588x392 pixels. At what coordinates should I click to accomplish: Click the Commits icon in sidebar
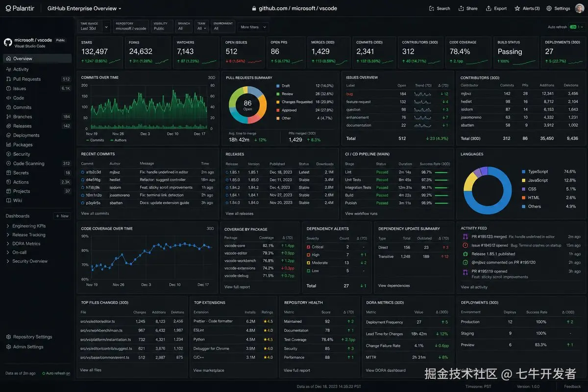[x=8, y=107]
